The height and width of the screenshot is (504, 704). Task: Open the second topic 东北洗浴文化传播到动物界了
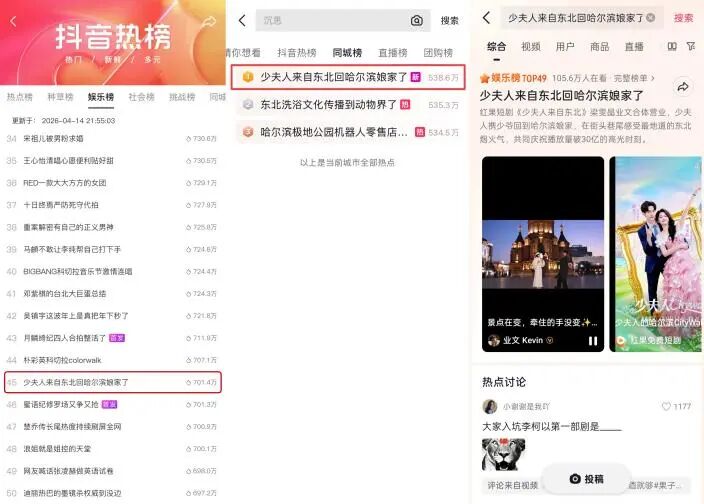349,105
